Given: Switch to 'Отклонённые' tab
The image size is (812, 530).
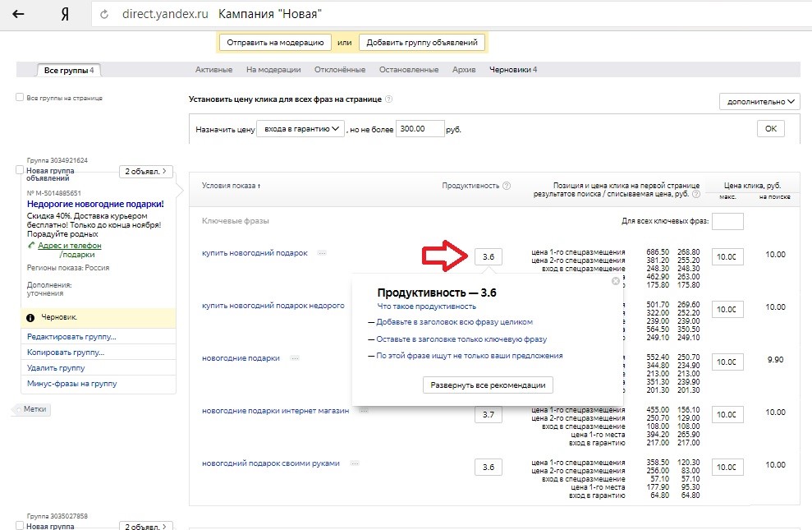Looking at the screenshot, I should coord(340,69).
